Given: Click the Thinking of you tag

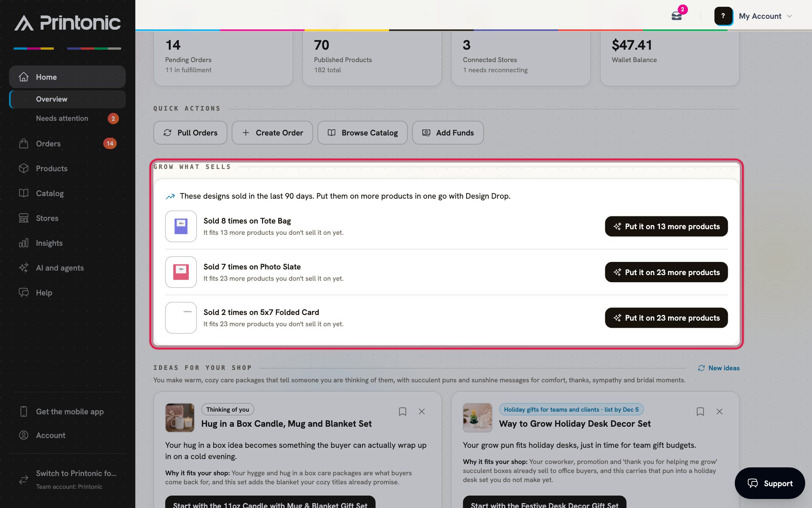Looking at the screenshot, I should [227, 409].
